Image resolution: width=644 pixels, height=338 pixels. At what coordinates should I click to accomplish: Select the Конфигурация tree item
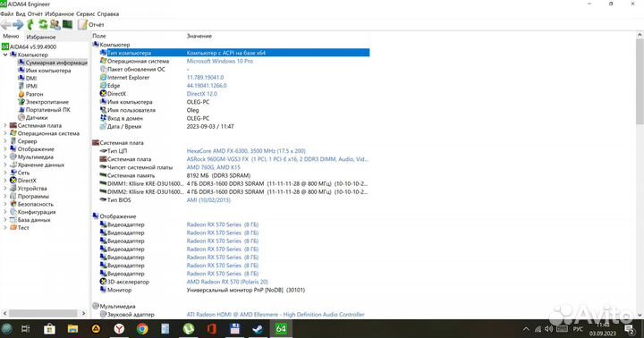[33, 212]
